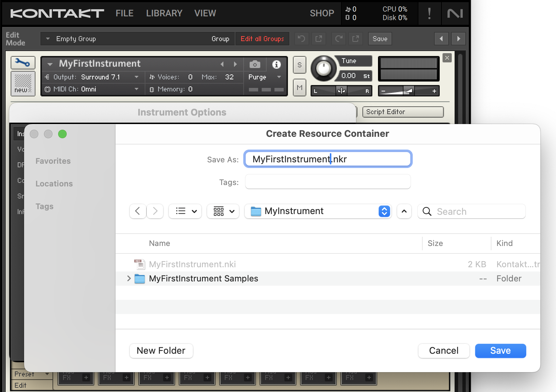Open the Empty Group dropdown arrow
Screen dimensions: 556x392
[x=48, y=39]
